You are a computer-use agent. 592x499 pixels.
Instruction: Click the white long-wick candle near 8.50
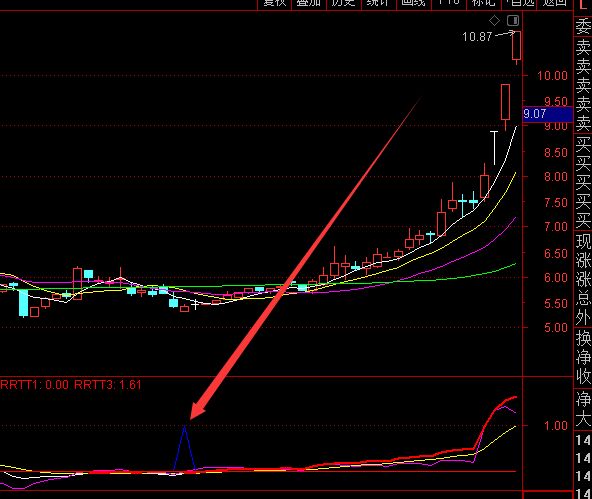point(494,148)
